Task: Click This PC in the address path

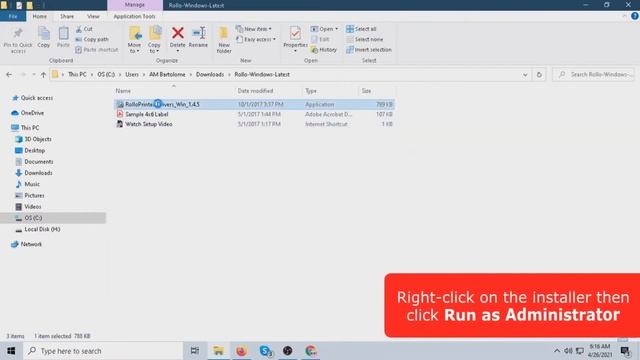Action: [x=77, y=75]
